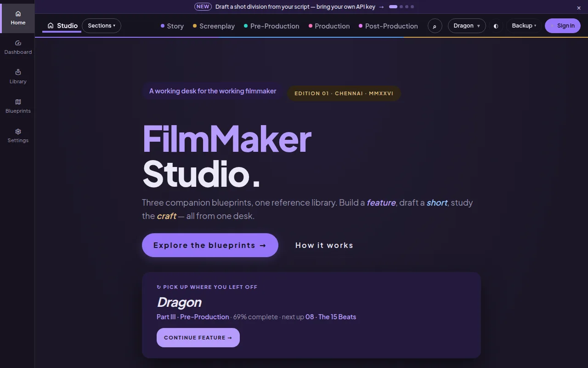Go to the Screenplay section
588x368 pixels.
point(214,26)
